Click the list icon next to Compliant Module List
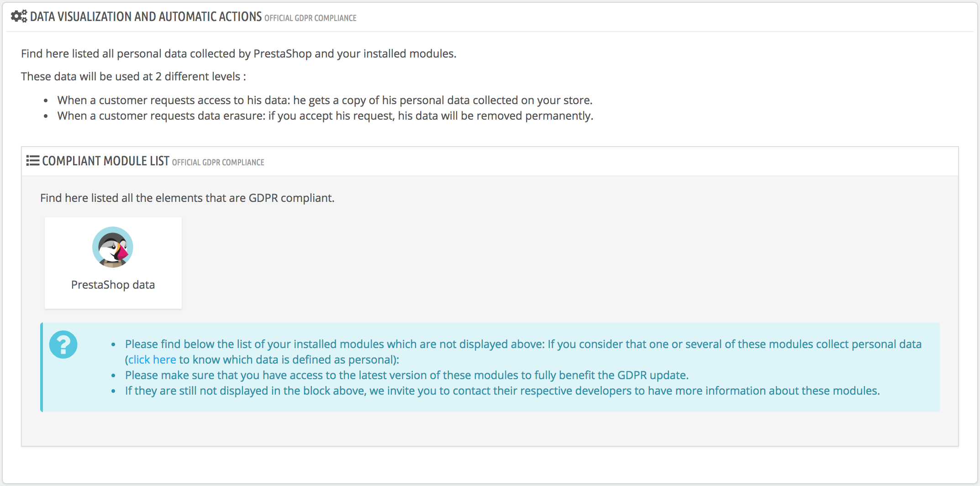980x486 pixels. tap(33, 161)
